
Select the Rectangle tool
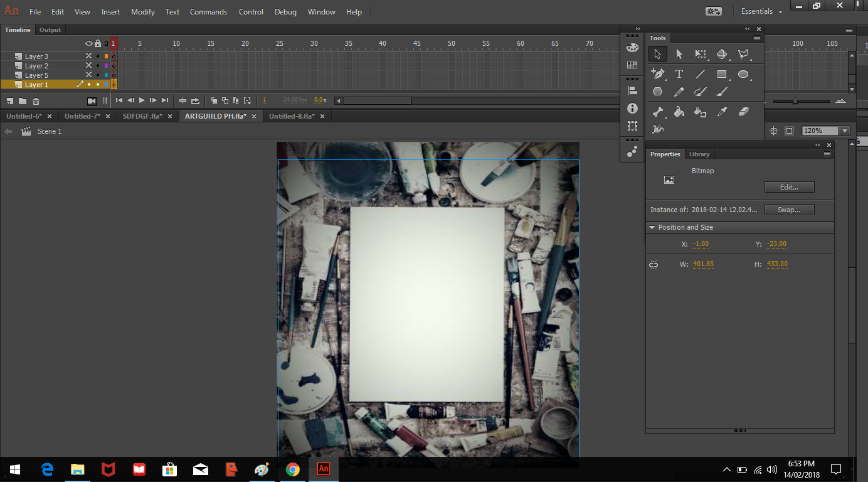click(x=722, y=74)
